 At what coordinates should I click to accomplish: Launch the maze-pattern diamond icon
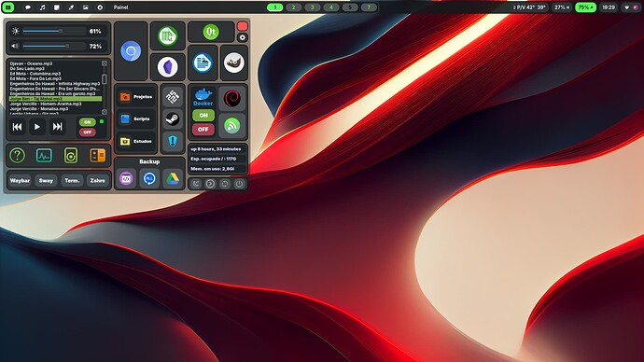173,97
